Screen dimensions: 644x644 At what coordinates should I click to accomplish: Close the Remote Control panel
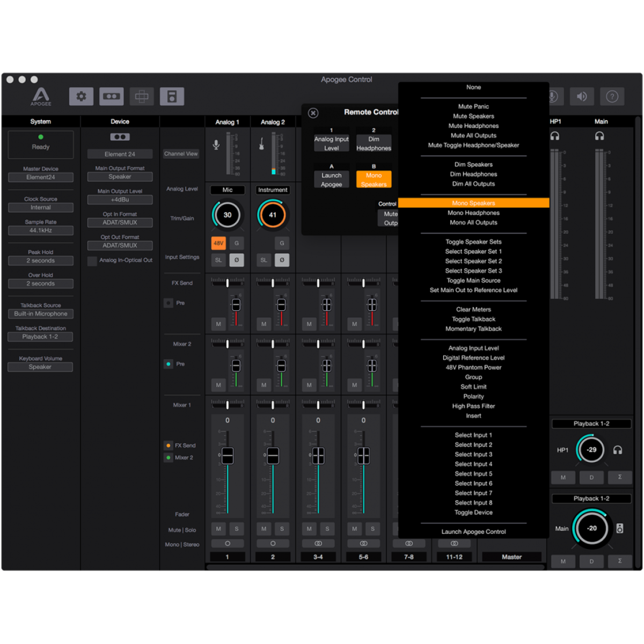pos(313,113)
